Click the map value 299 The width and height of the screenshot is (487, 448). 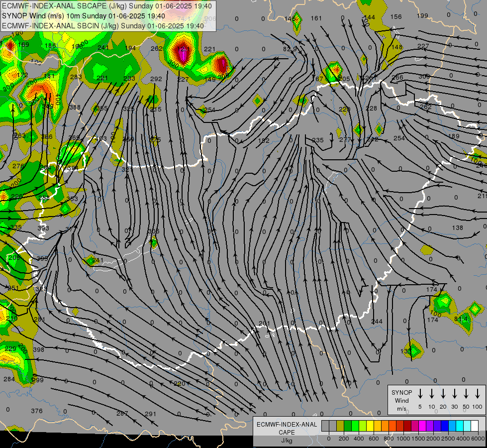pyautogui.click(x=38, y=380)
